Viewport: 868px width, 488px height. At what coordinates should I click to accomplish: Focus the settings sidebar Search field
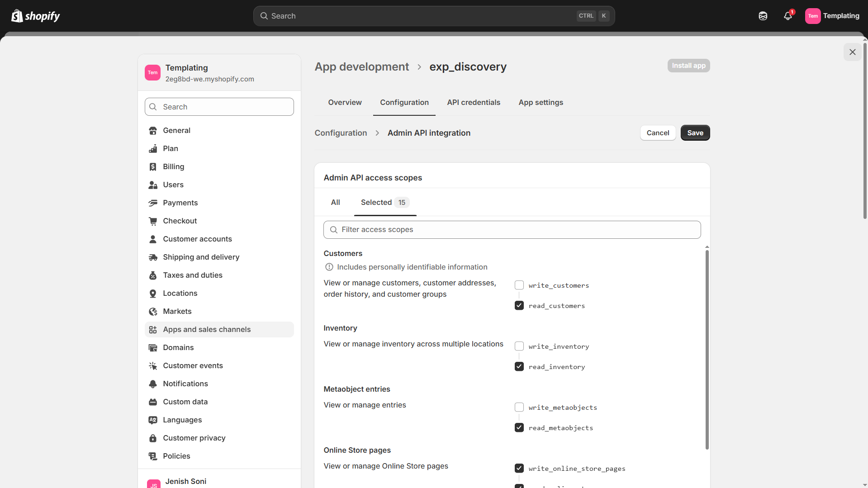coord(219,107)
